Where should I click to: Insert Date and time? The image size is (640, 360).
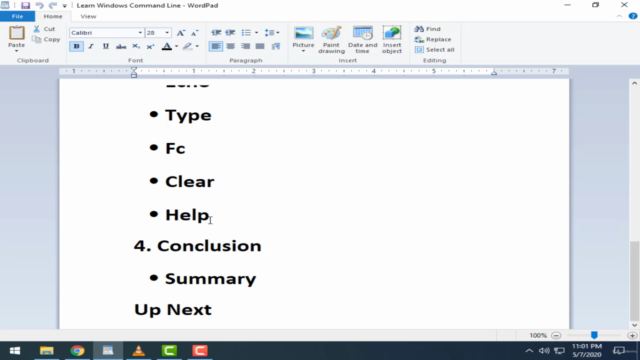tap(362, 40)
